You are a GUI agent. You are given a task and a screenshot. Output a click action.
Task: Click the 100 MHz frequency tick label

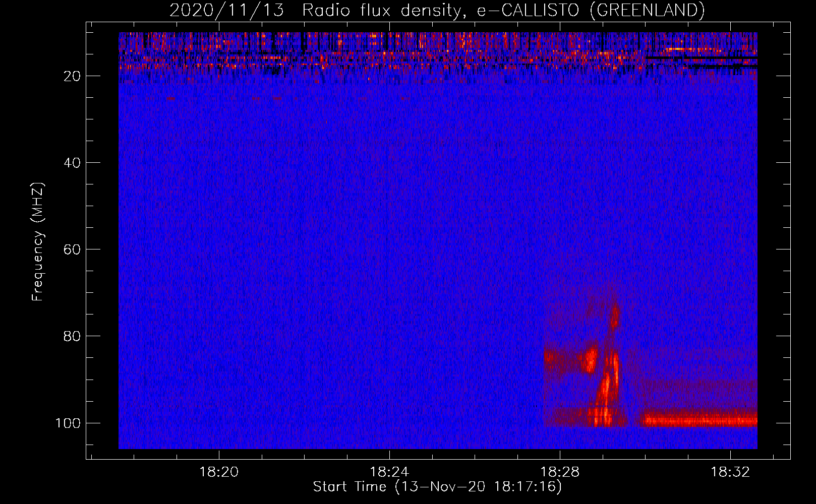(x=68, y=423)
